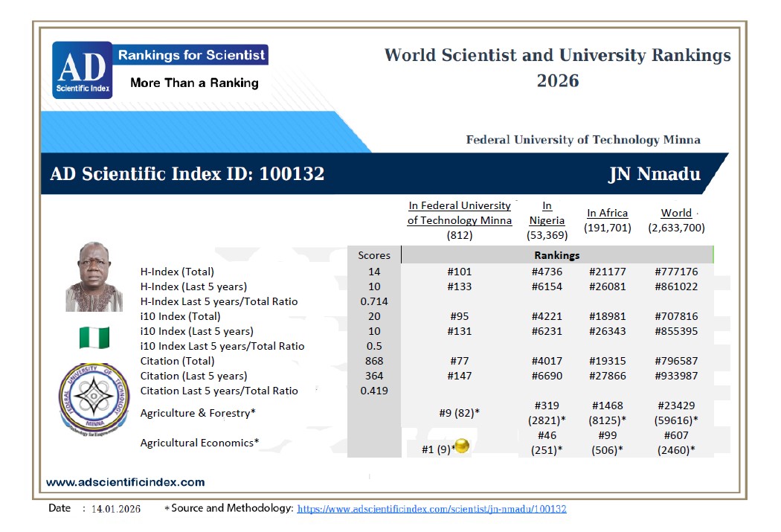Click the 'Rankings for Scientist' banner

pyautogui.click(x=191, y=55)
